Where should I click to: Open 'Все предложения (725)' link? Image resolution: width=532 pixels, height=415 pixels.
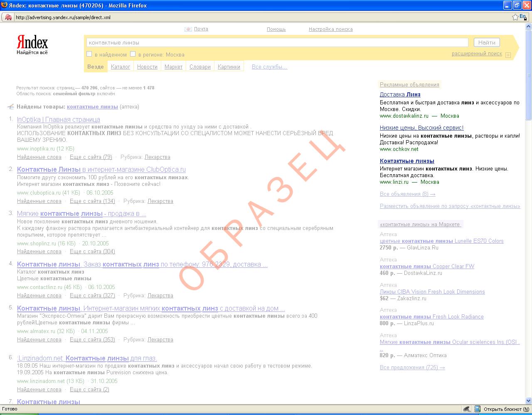(412, 368)
